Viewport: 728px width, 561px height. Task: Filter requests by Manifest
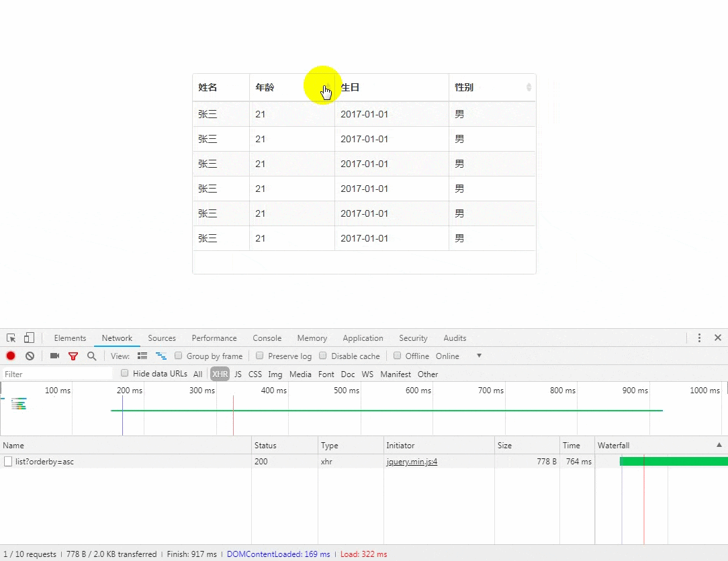click(x=396, y=374)
